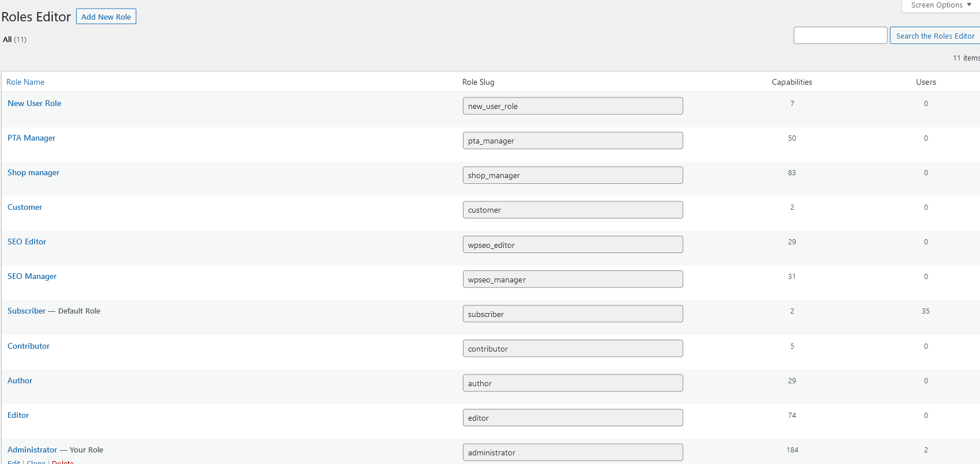Click the subscriber slug field
This screenshot has height=464, width=980.
[573, 314]
